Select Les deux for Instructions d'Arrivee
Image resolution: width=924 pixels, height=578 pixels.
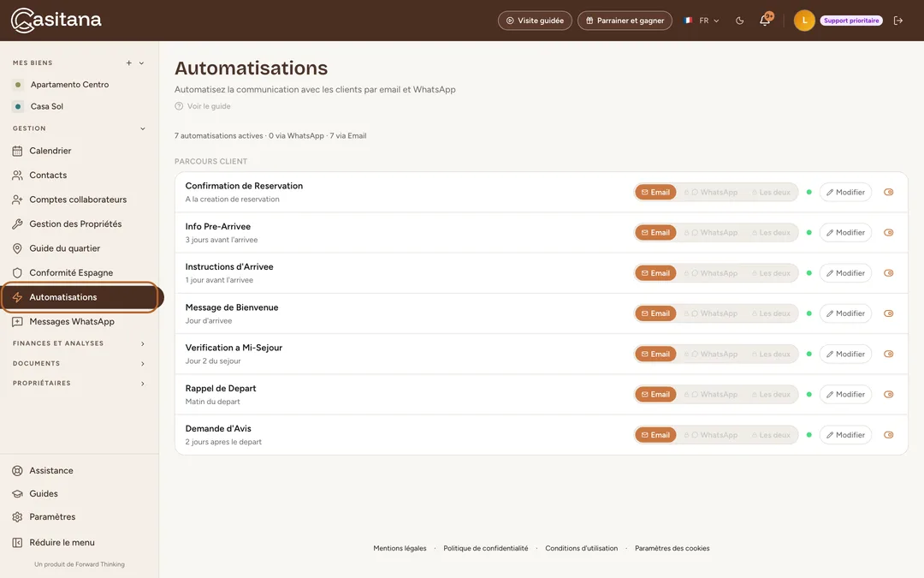pyautogui.click(x=771, y=273)
